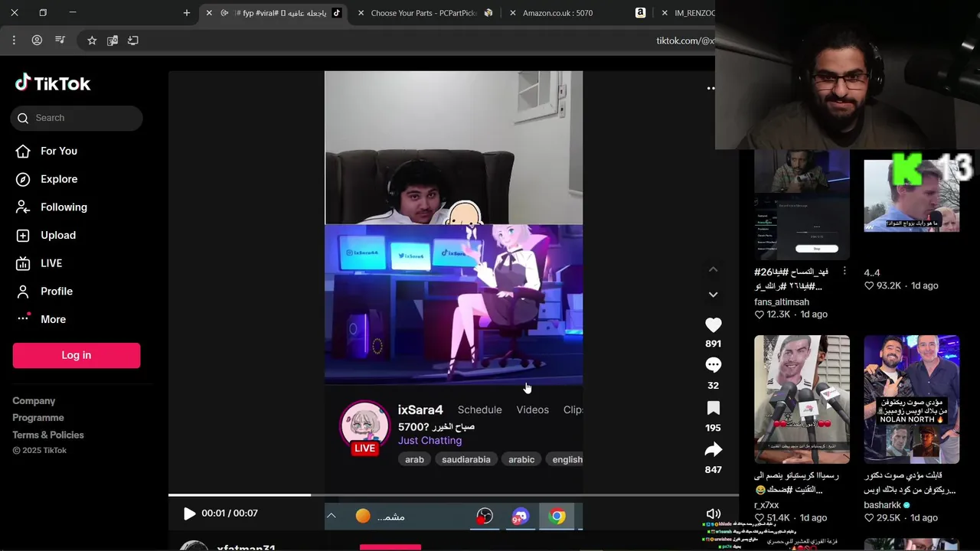The height and width of the screenshot is (551, 980).
Task: Share video using the arrow icon
Action: (713, 449)
